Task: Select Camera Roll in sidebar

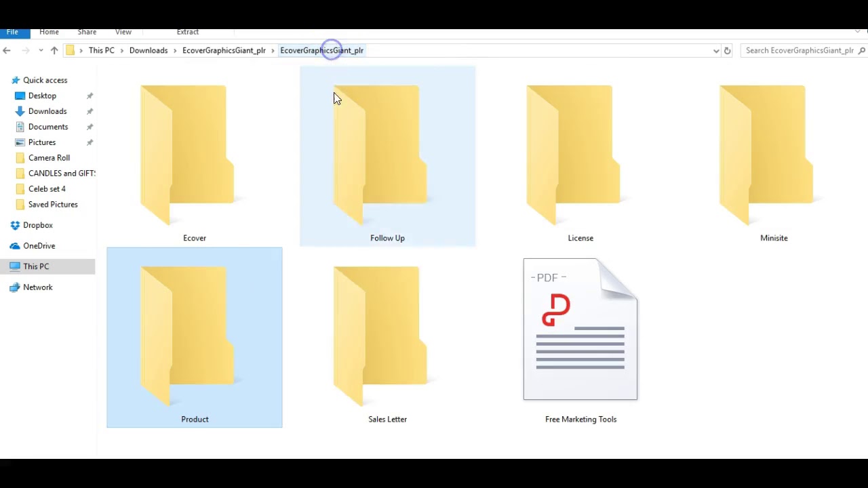Action: pyautogui.click(x=49, y=158)
